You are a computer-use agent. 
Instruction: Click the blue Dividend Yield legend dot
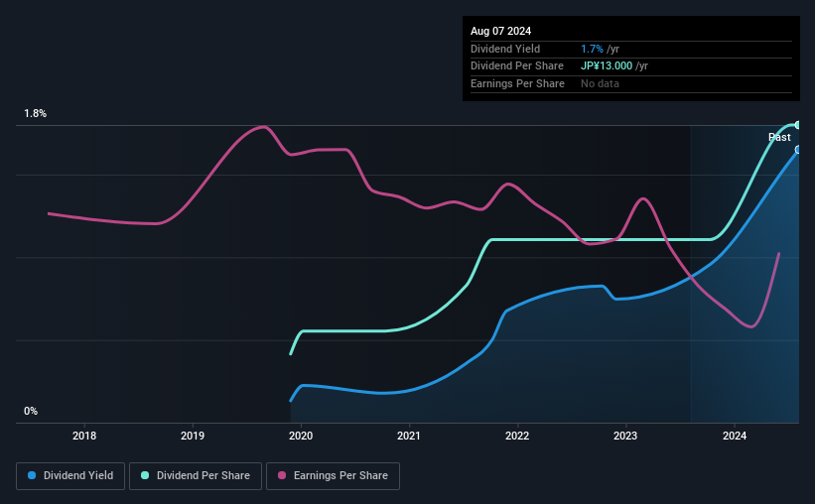[x=32, y=475]
